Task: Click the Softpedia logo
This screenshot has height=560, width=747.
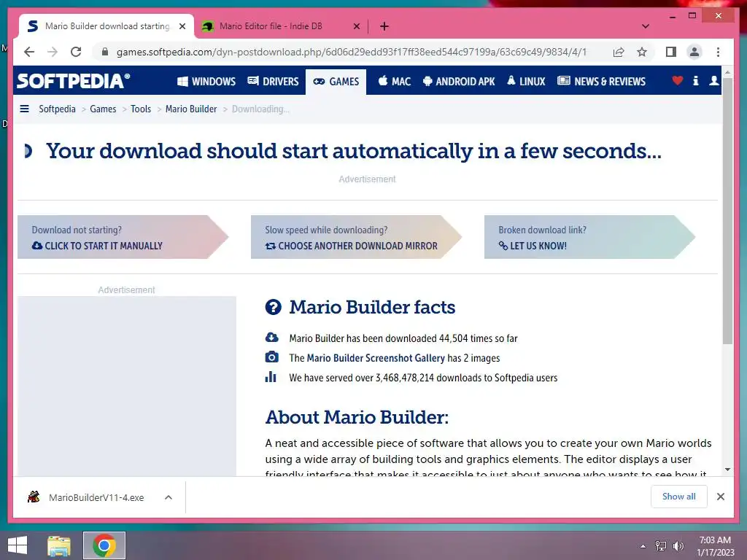Action: click(73, 80)
